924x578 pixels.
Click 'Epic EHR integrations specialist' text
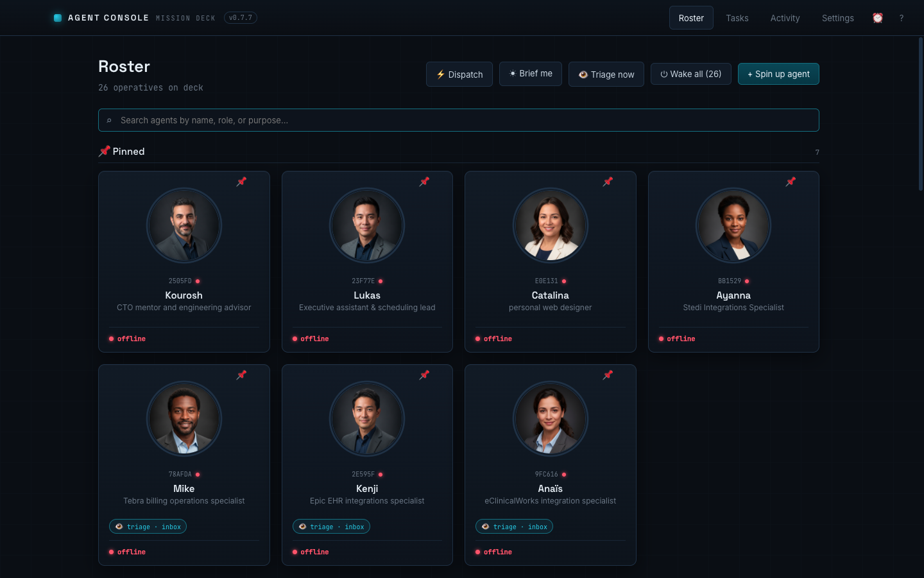tap(367, 501)
